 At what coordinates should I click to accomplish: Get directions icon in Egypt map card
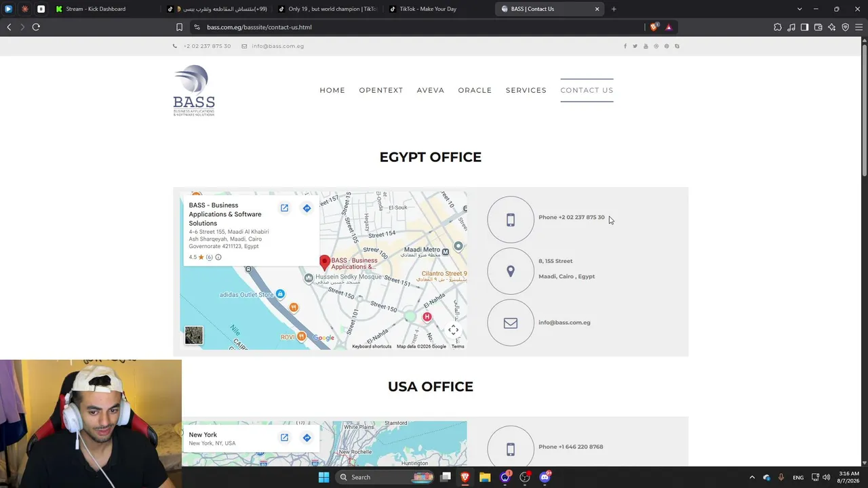tap(307, 208)
